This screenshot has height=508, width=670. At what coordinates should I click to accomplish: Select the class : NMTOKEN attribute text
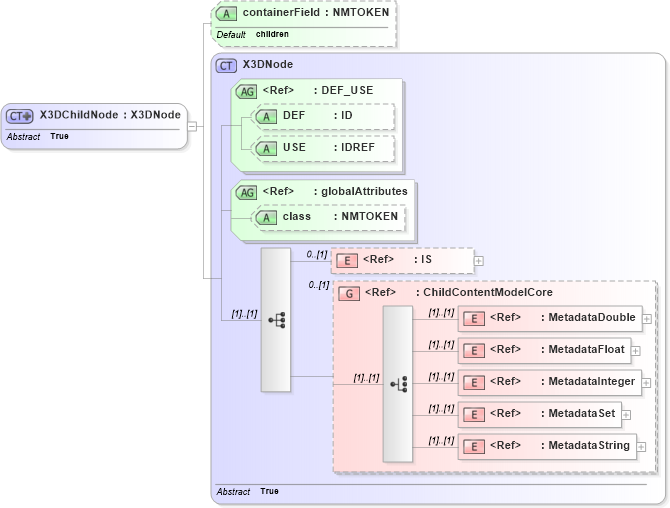[x=340, y=217]
